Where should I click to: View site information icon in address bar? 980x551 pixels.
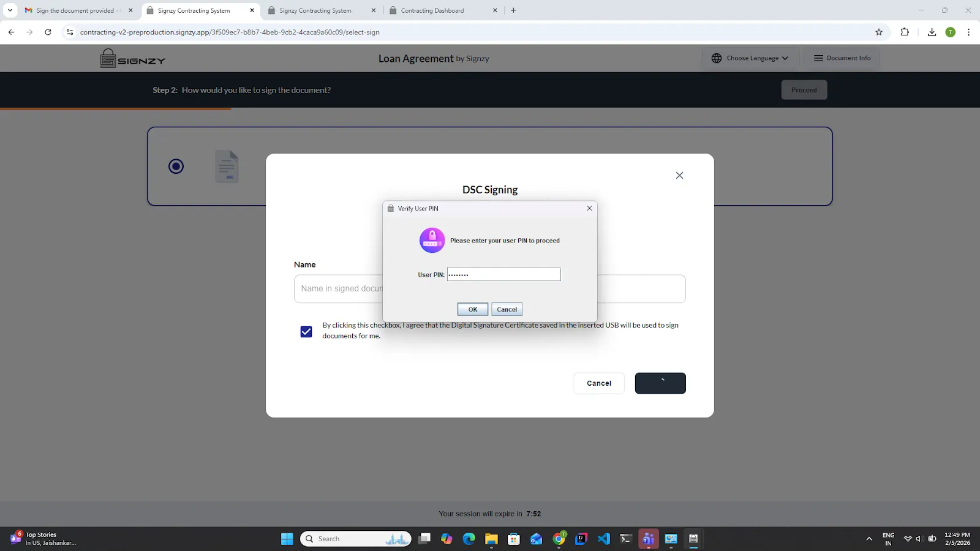click(x=69, y=32)
